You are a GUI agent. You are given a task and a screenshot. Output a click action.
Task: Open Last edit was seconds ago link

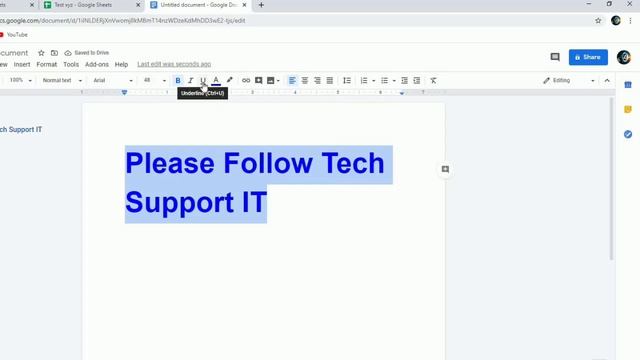(x=174, y=64)
